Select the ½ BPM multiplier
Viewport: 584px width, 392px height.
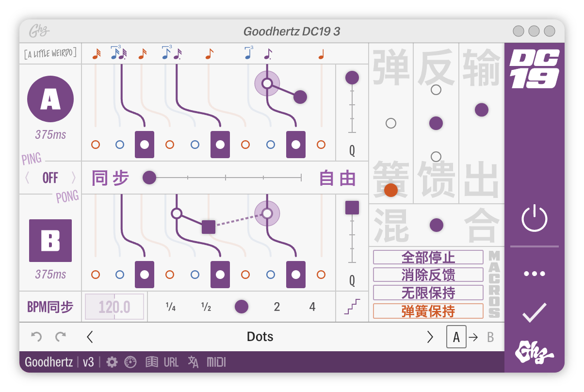coord(206,307)
